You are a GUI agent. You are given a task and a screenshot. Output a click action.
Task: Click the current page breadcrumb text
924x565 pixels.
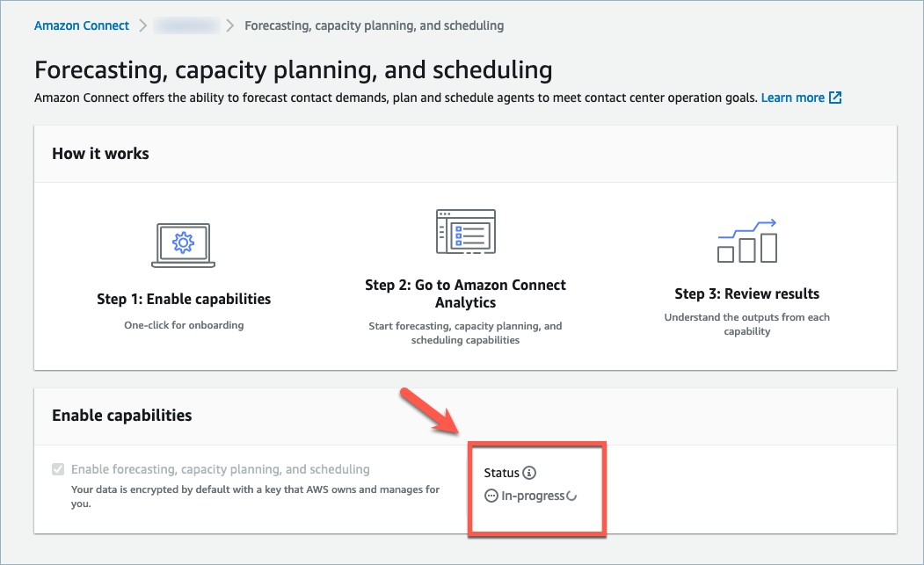374,25
